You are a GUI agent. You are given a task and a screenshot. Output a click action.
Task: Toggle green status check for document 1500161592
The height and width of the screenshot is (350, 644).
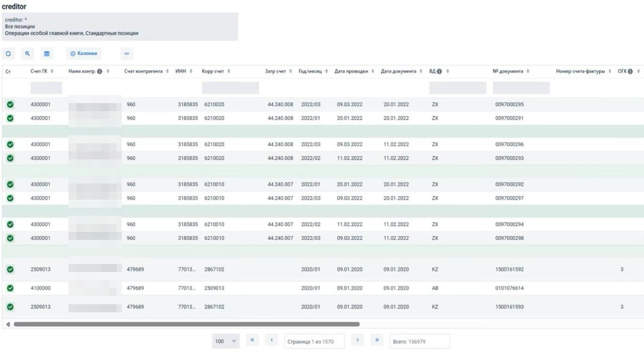click(10, 270)
